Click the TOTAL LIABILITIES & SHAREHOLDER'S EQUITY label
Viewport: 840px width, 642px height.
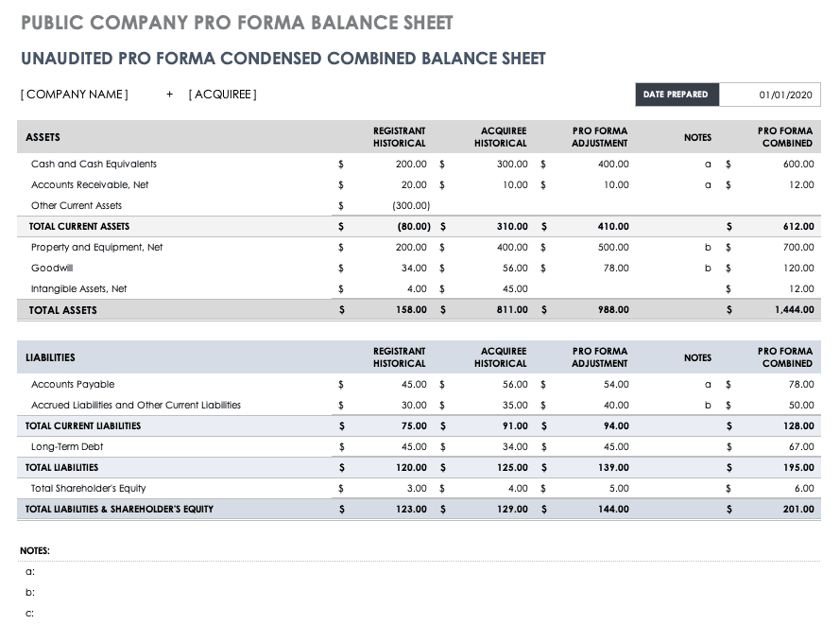(x=120, y=510)
